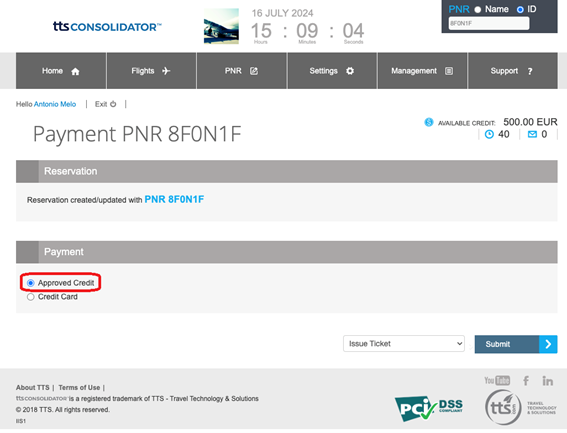Click the PCI DSS compliance badge

point(429,408)
